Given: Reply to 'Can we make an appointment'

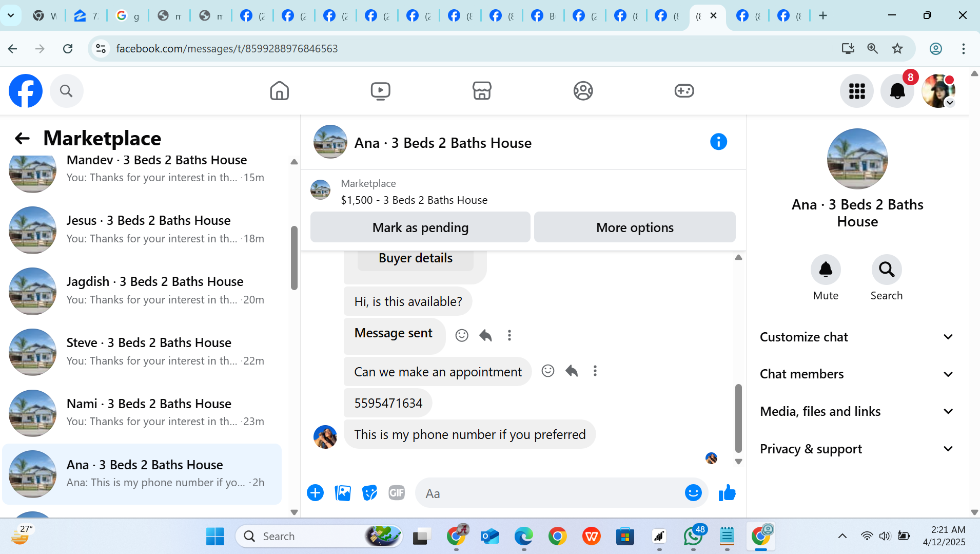Looking at the screenshot, I should point(572,371).
